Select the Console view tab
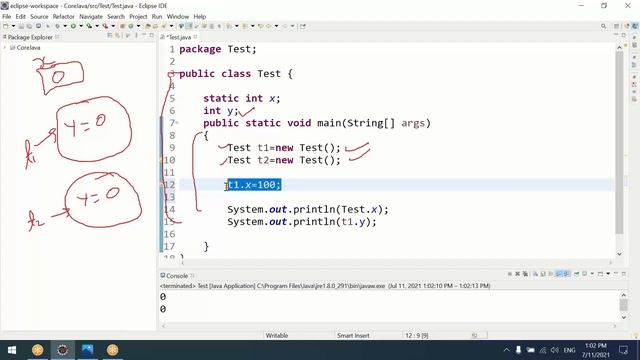This screenshot has height=360, width=640. [177, 276]
